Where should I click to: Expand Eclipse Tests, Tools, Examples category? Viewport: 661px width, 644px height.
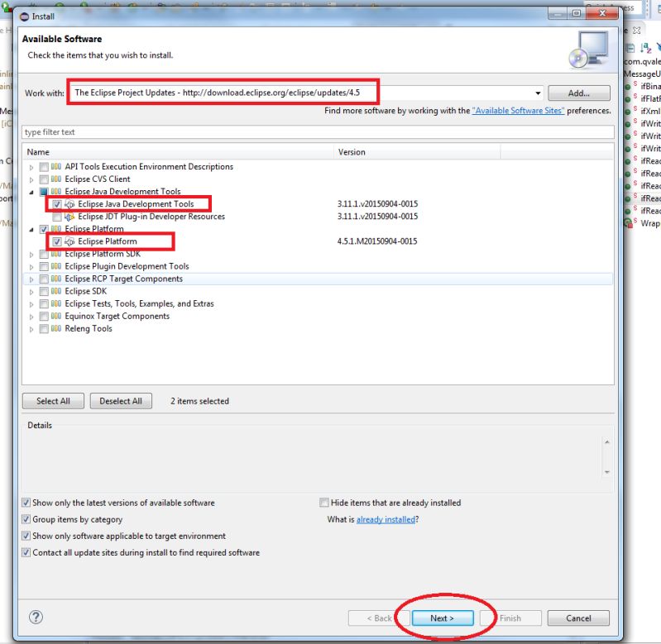pos(31,304)
